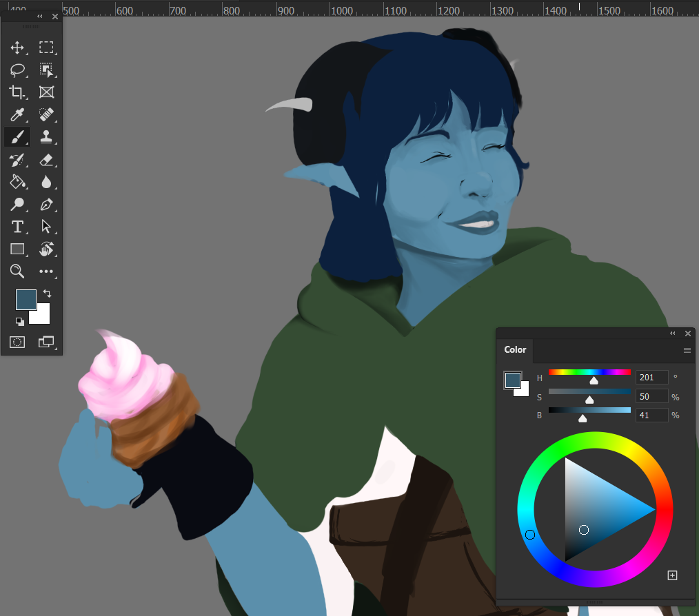
Task: Choose the Clone Stamp tool
Action: [x=46, y=137]
